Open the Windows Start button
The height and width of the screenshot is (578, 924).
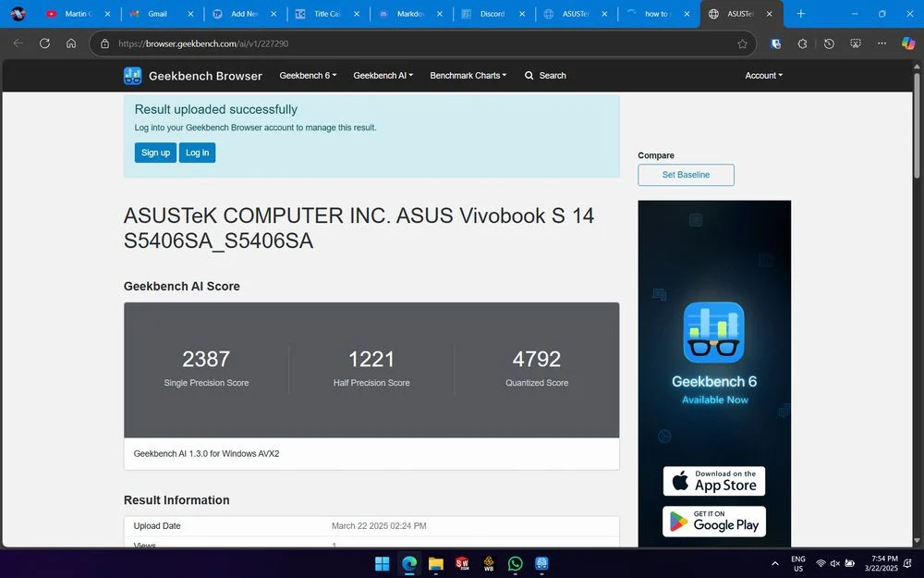click(383, 564)
